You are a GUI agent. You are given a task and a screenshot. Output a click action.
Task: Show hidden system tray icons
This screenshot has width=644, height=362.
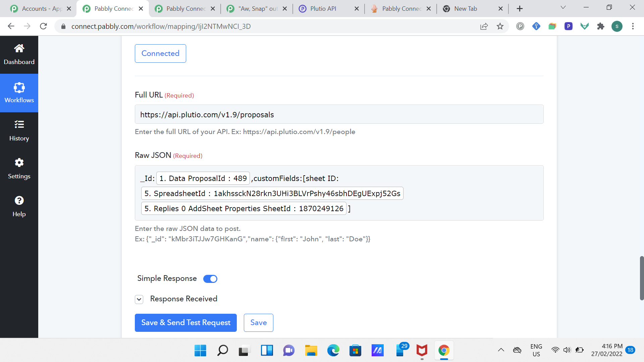[x=501, y=350]
